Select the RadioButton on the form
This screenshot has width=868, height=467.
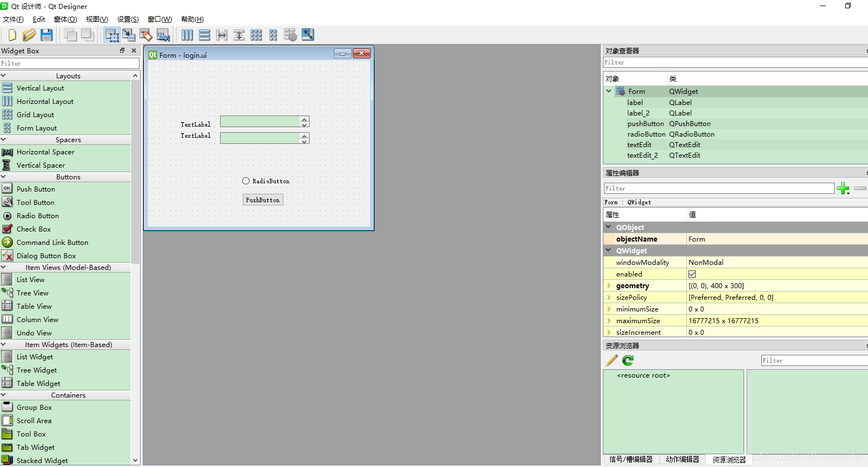tap(266, 181)
